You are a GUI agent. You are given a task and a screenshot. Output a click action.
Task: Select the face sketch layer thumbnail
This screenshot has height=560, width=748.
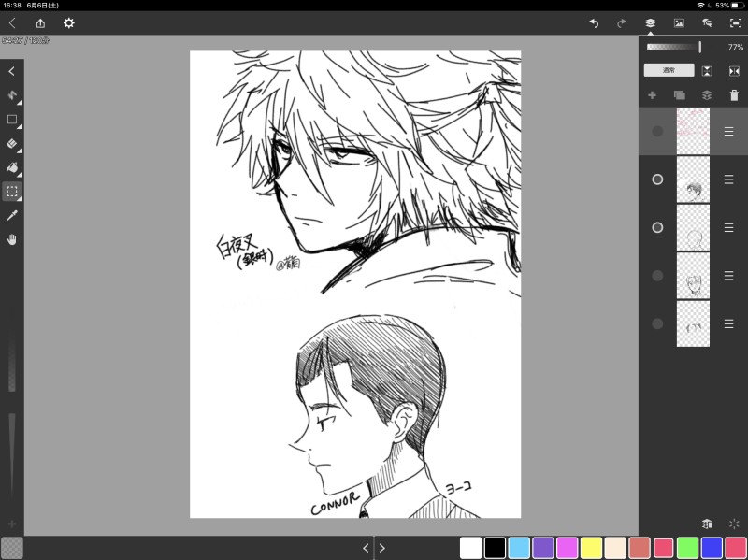[x=693, y=276]
